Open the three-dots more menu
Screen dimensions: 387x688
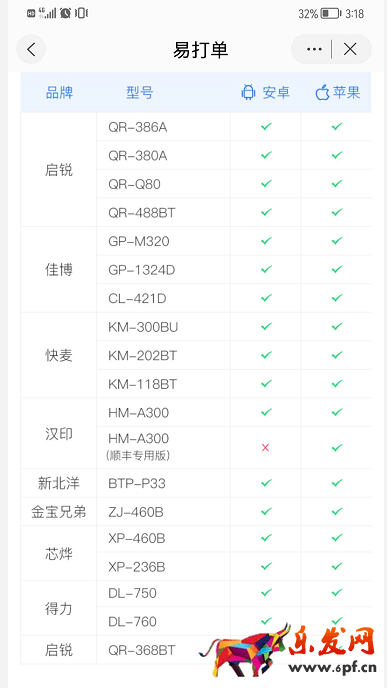click(314, 50)
